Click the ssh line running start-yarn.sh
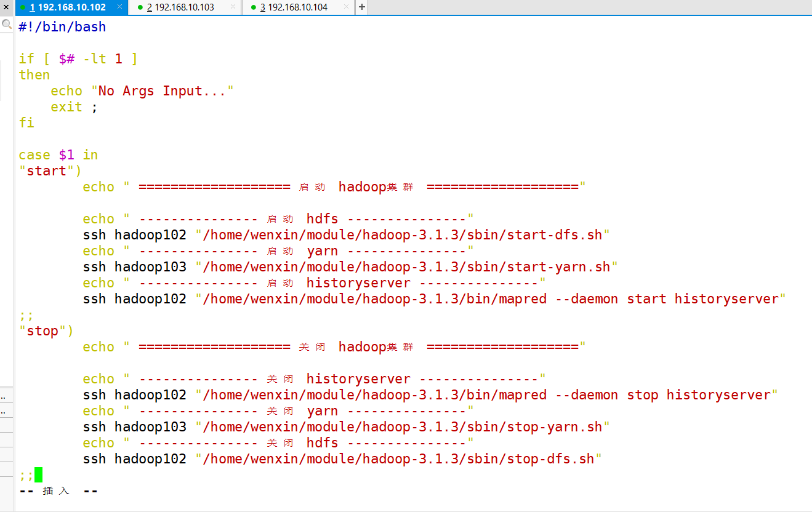 350,267
